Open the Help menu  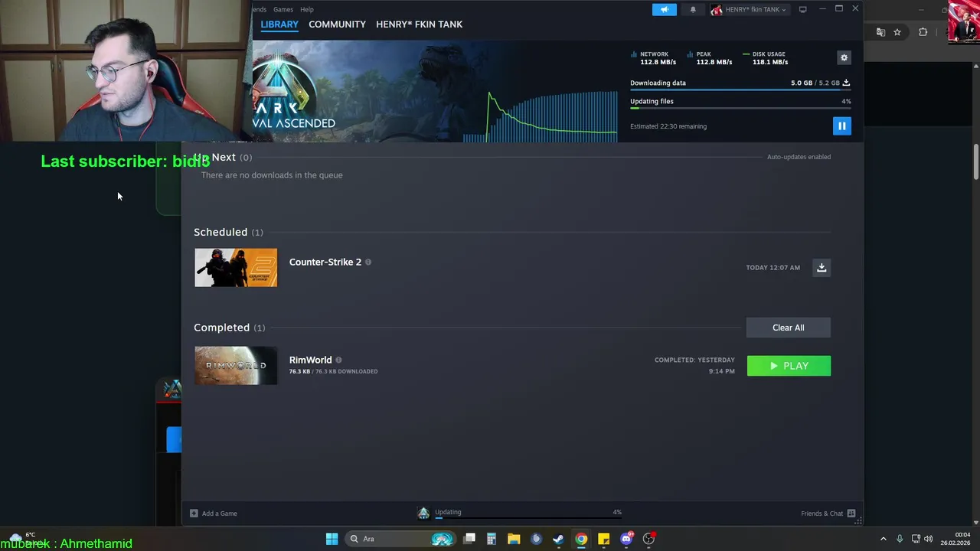pyautogui.click(x=307, y=9)
